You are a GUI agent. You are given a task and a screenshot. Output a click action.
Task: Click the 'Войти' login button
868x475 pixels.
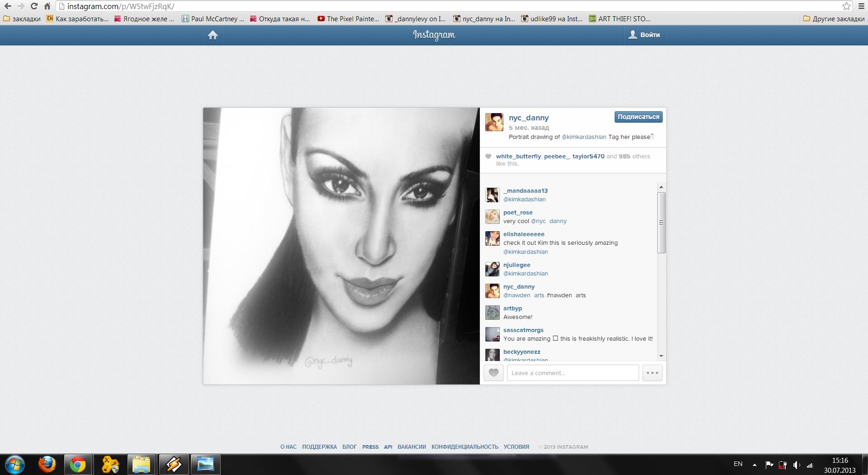click(645, 35)
